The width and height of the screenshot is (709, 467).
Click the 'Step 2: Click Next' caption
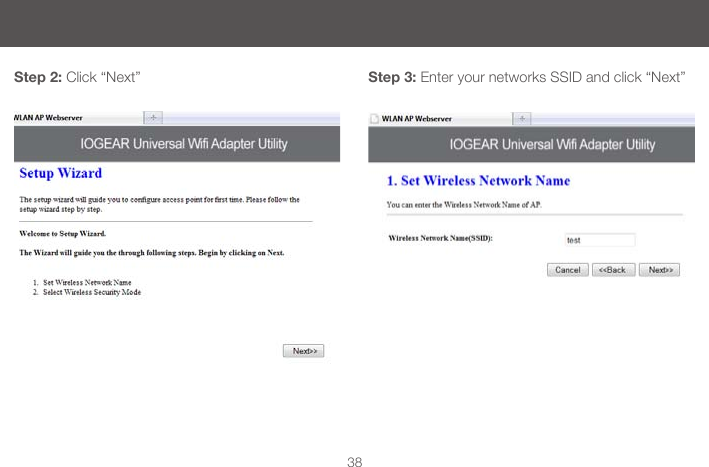tap(77, 77)
